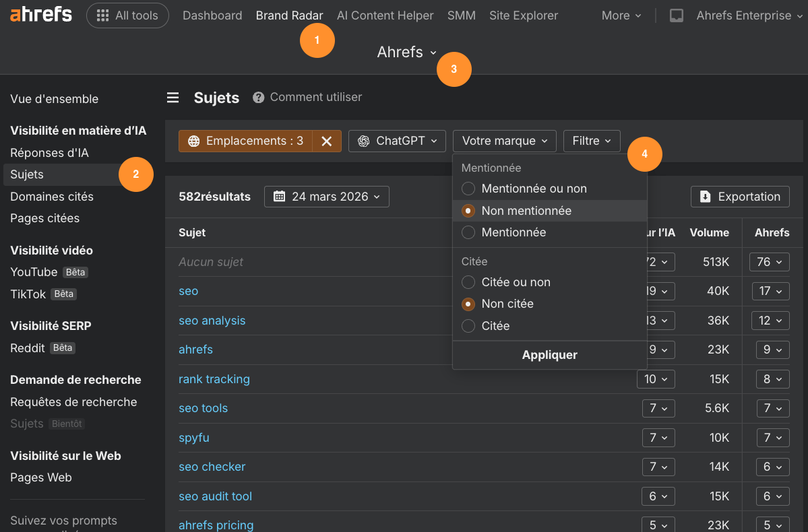
Task: Click the calendar icon for 24 mars 2026
Action: (280, 197)
